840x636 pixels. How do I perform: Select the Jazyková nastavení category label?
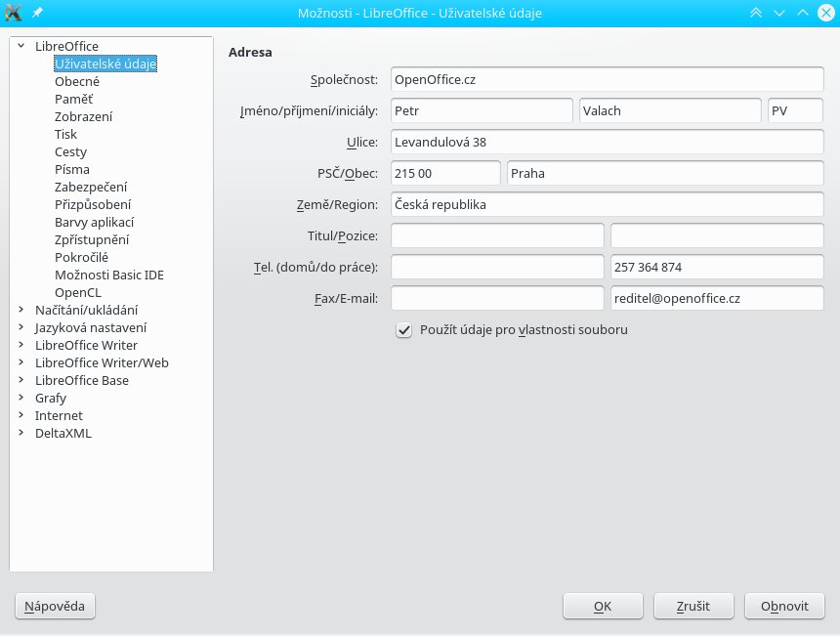[x=91, y=327]
